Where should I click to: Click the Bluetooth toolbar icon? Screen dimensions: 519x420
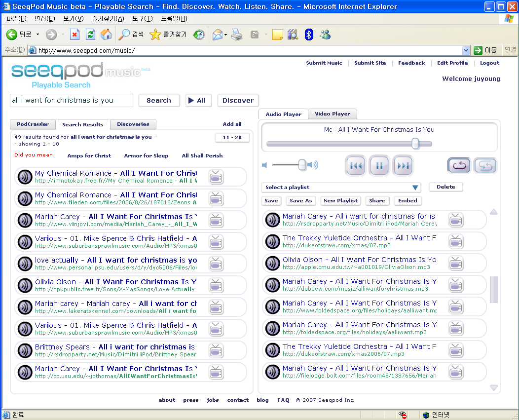tap(309, 35)
